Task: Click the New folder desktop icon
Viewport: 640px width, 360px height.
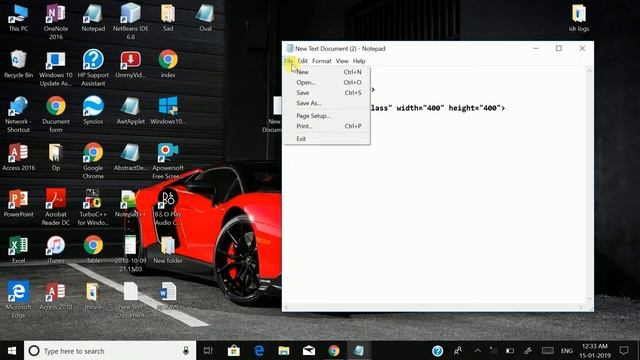Action: (168, 250)
